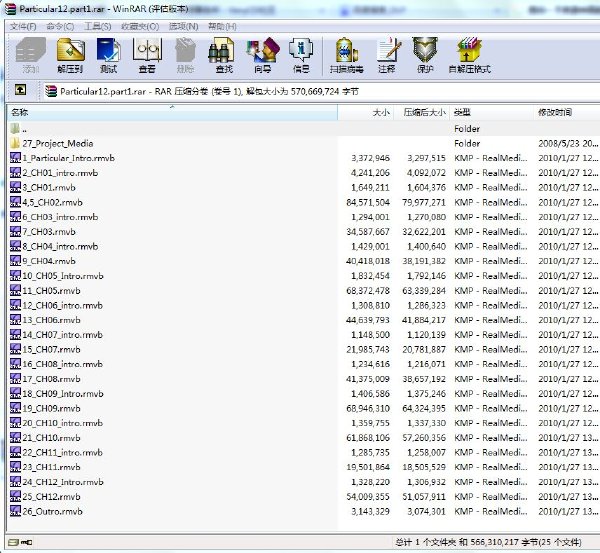
Task: Open the View (查看) file icon
Action: click(x=147, y=55)
